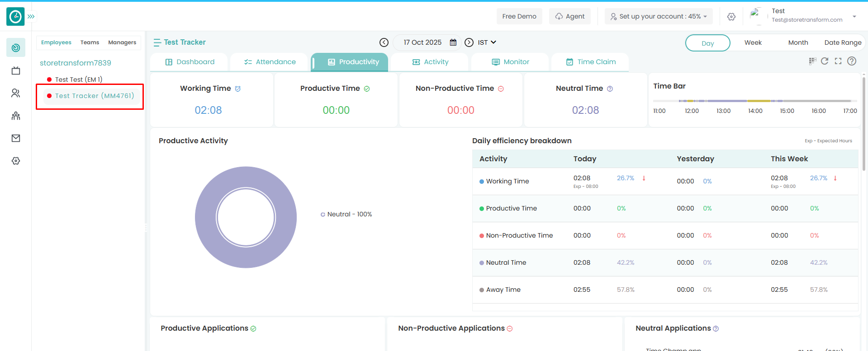Click the Free Demo button
Screen dimensions: 868x351
pyautogui.click(x=519, y=16)
